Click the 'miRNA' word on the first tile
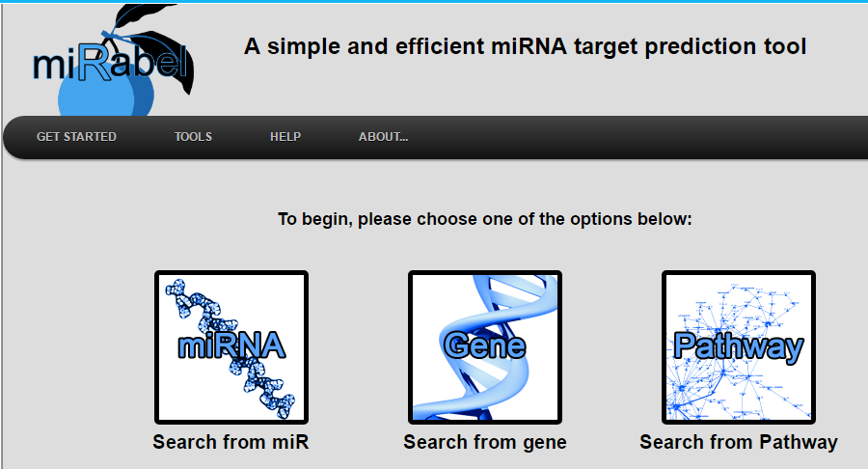 231,345
